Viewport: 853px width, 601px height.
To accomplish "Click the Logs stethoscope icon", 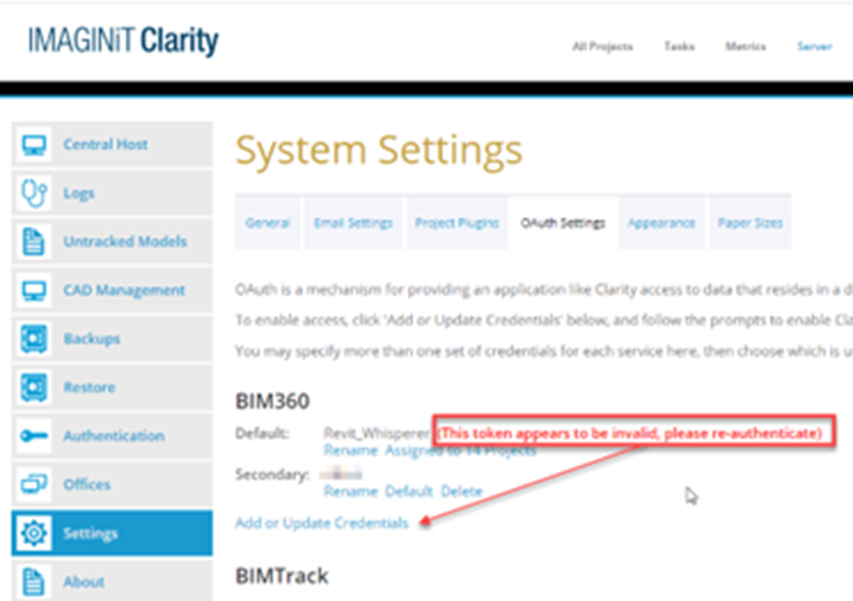I will pos(34,193).
